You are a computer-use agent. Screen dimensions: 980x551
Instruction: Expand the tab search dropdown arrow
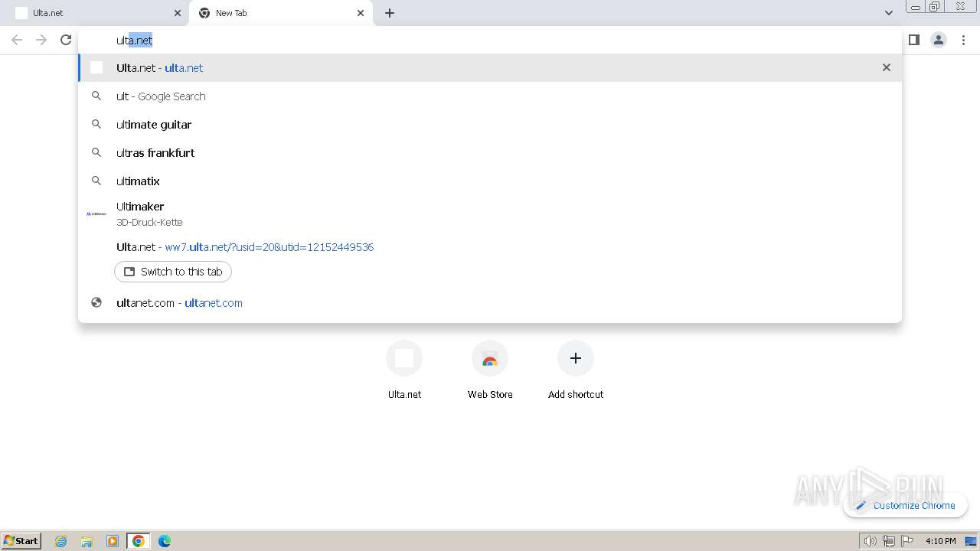tap(888, 13)
